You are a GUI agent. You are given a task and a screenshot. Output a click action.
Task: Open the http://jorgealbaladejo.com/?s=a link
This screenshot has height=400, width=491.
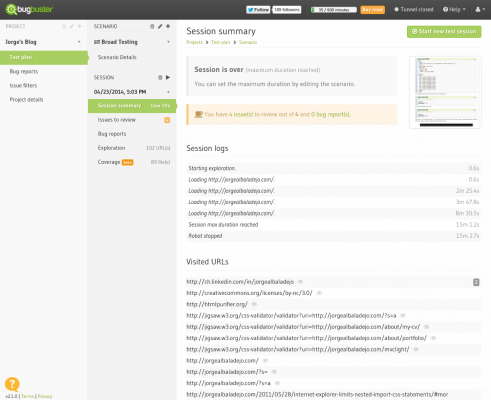[x=228, y=383]
